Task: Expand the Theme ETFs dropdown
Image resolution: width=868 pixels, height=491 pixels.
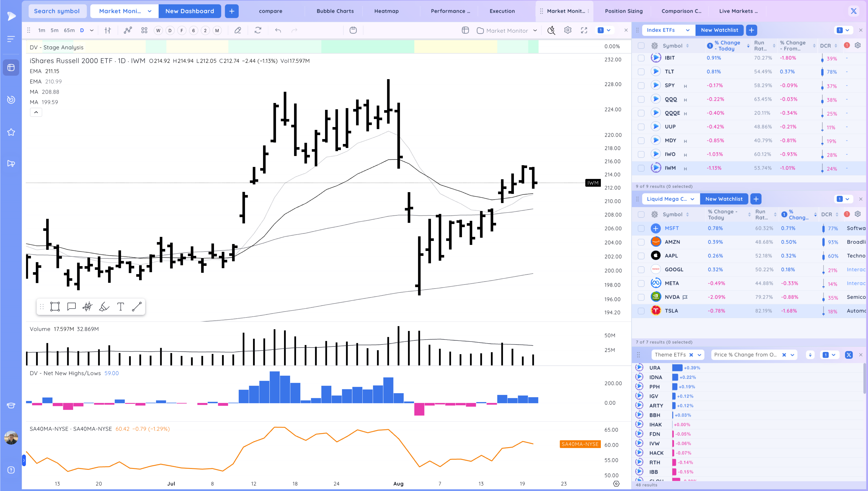Action: [x=699, y=355]
